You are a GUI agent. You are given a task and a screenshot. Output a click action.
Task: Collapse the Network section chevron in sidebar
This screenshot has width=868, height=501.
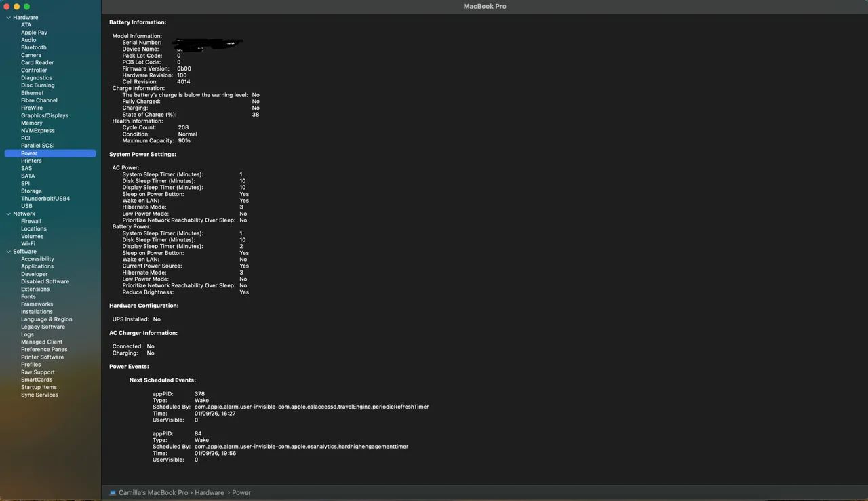point(9,214)
